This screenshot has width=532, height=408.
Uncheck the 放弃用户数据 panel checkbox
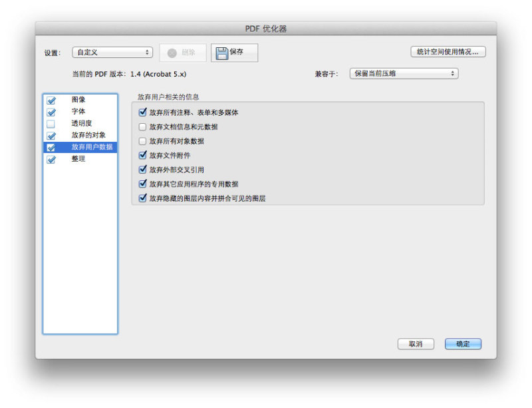(51, 148)
